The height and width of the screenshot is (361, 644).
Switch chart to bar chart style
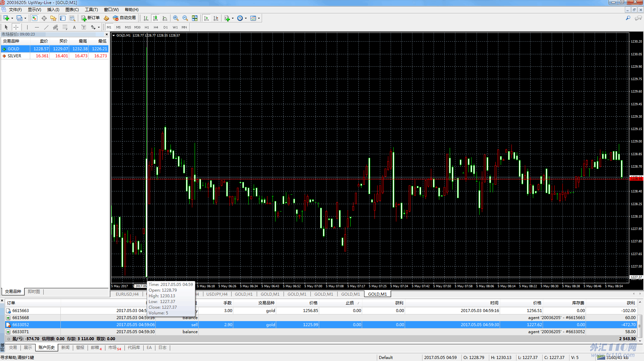146,18
